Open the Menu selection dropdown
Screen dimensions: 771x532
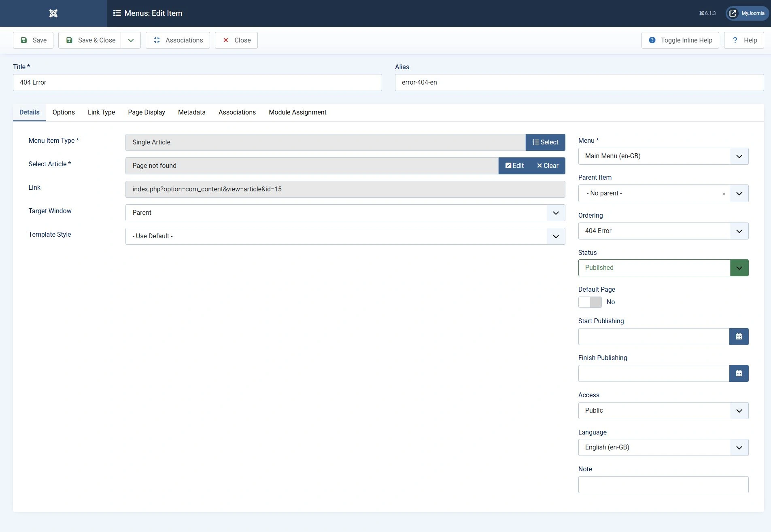tap(663, 156)
